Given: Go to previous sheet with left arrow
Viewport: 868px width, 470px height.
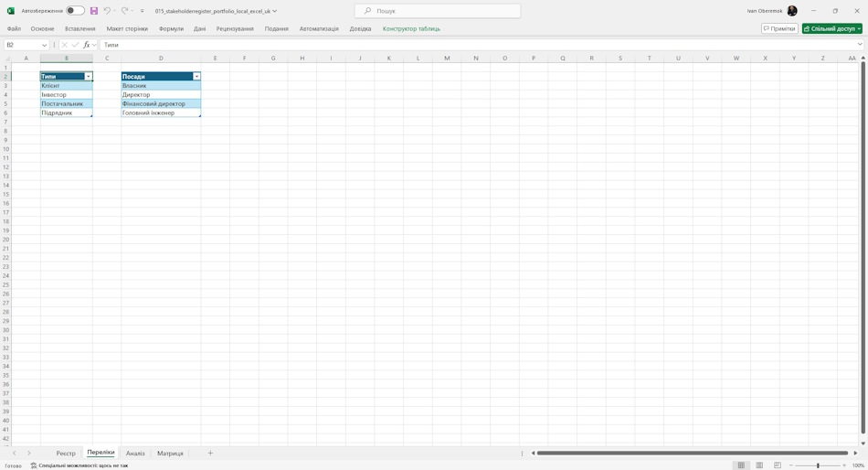Looking at the screenshot, I should pyautogui.click(x=15, y=454).
